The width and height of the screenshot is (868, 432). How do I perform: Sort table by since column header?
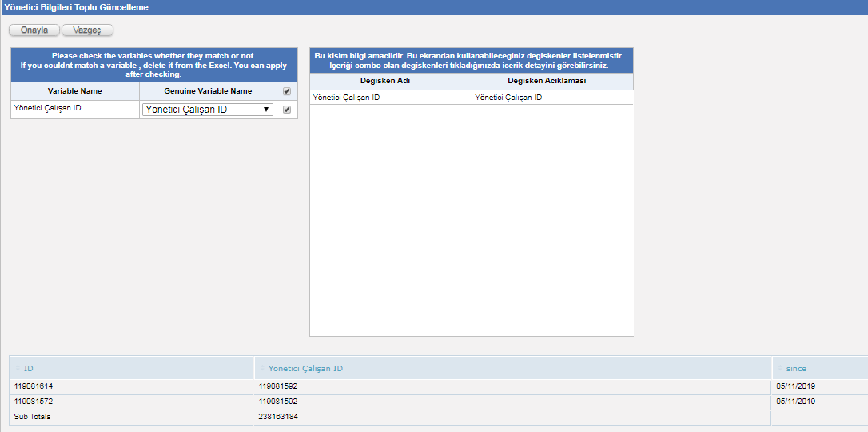click(820, 368)
